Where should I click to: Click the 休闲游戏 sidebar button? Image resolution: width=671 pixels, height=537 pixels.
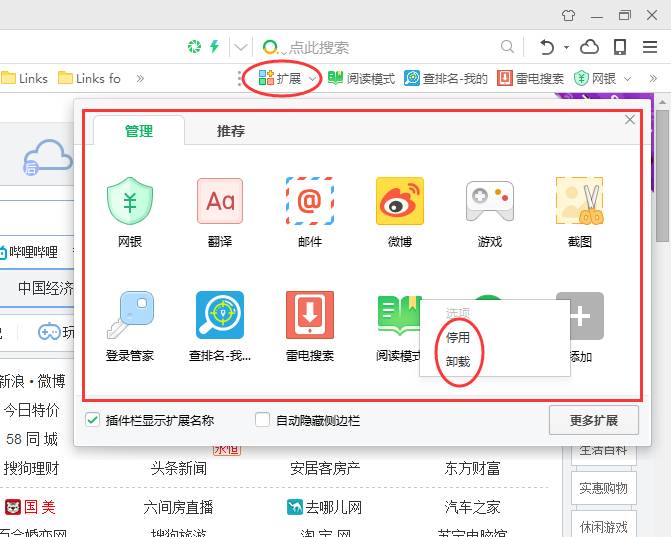(x=603, y=526)
